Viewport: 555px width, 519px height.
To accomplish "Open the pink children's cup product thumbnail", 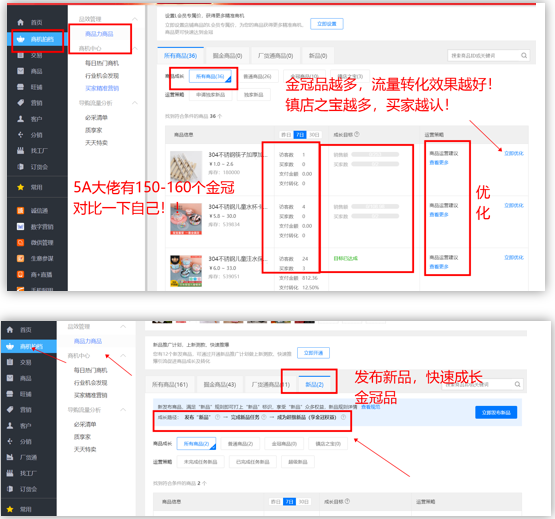I will click(186, 219).
